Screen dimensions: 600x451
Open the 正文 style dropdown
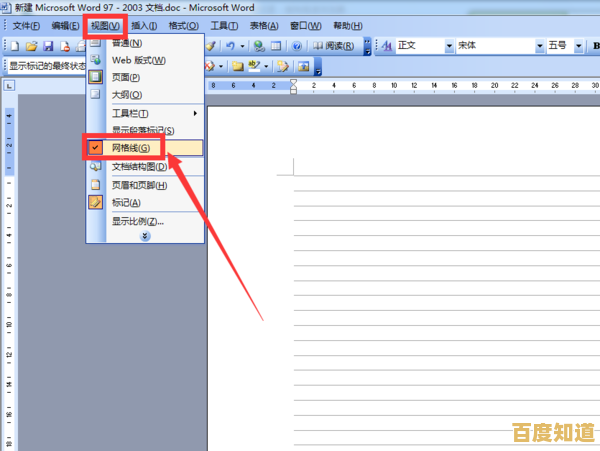click(446, 46)
